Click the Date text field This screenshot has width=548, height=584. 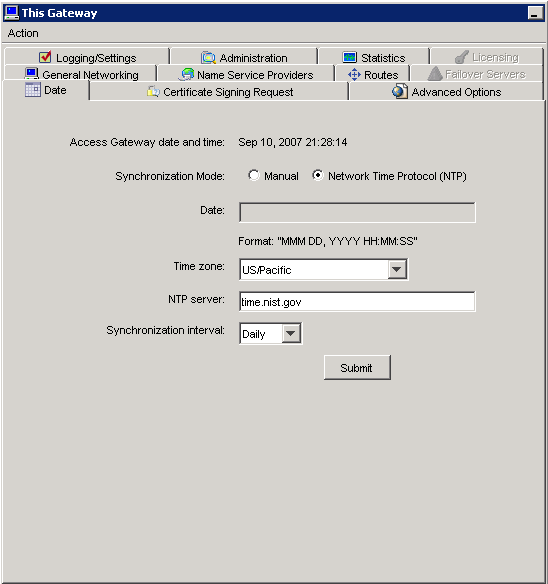point(357,212)
